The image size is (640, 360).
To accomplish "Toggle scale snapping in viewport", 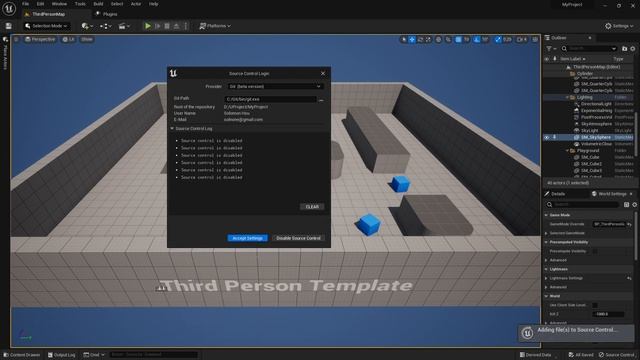I will point(498,40).
